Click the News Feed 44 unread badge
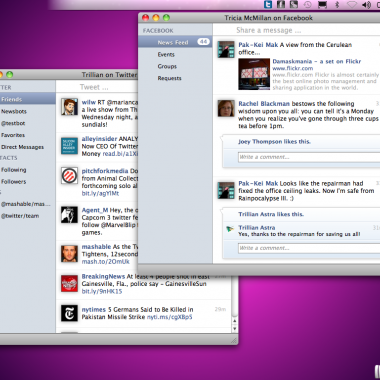 [x=203, y=42]
